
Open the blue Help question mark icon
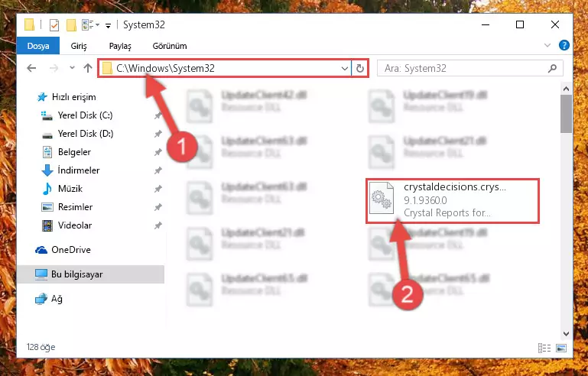click(564, 45)
